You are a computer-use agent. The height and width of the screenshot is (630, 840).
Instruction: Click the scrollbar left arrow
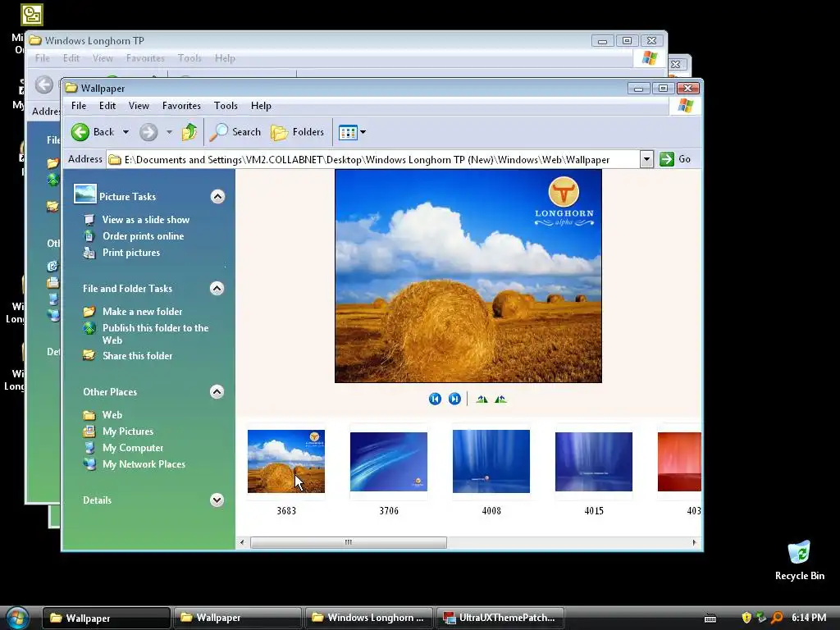coord(242,542)
